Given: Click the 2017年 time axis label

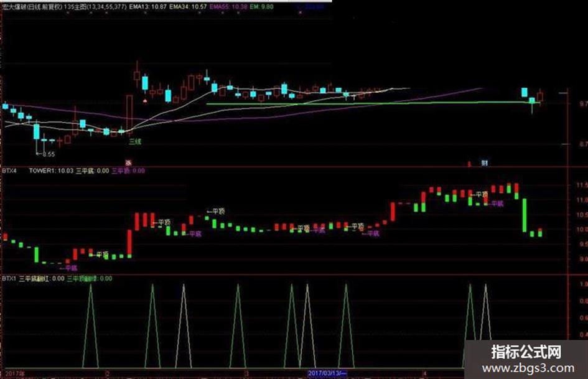Looking at the screenshot, I should [x=15, y=374].
